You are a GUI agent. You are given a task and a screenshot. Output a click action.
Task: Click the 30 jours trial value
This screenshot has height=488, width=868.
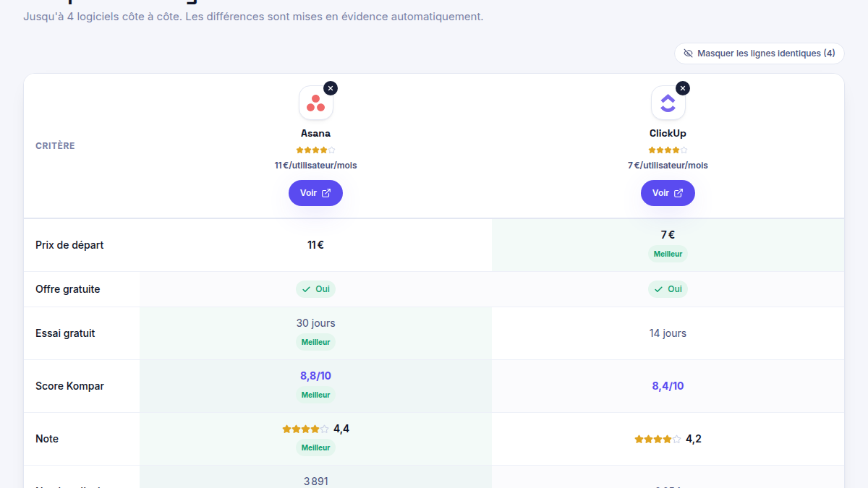point(315,323)
